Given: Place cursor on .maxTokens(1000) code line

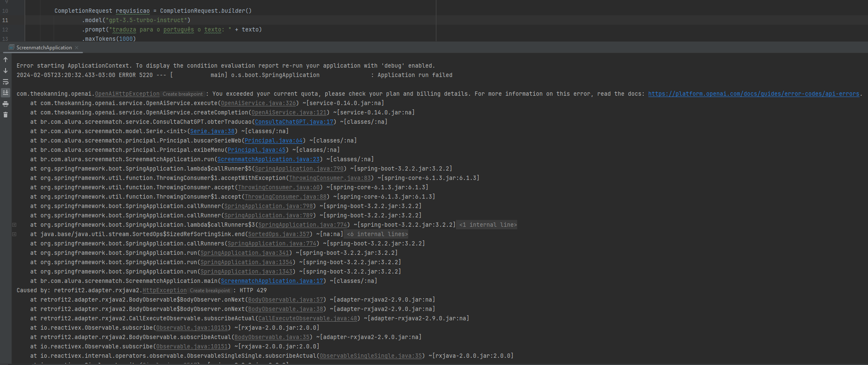Looking at the screenshot, I should coord(109,39).
